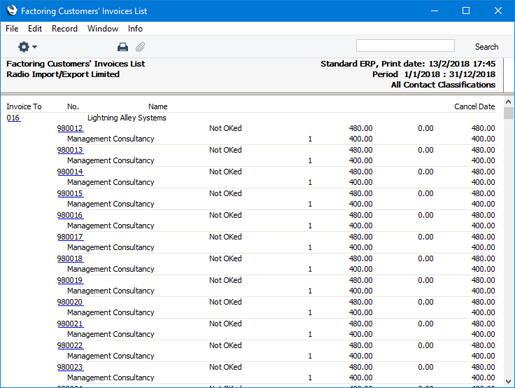Click the vertical scrollbar thumb
The width and height of the screenshot is (515, 388).
coord(508,113)
